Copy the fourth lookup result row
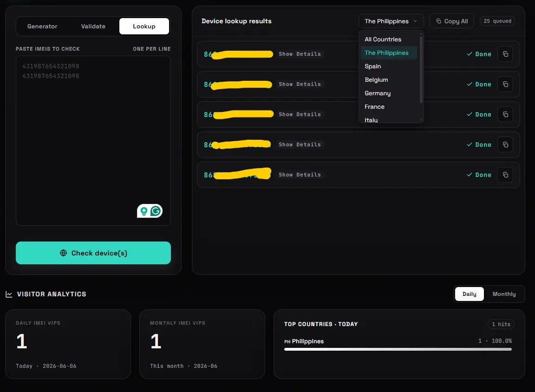This screenshot has width=535, height=392. (505, 144)
